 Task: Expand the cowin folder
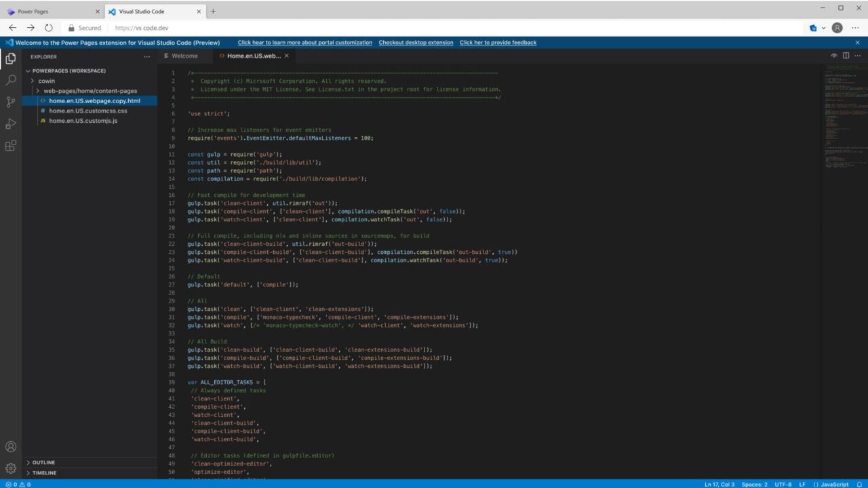pos(47,81)
